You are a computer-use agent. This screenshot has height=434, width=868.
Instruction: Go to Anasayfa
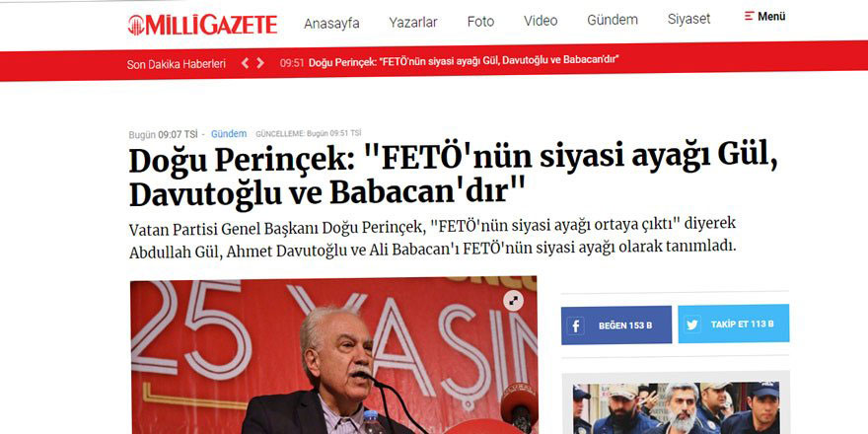pos(331,24)
